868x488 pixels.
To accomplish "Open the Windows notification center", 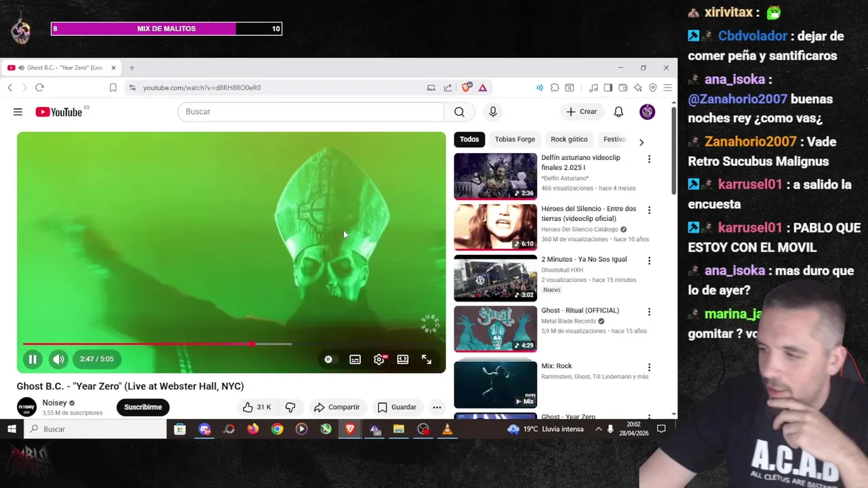I will [x=661, y=429].
